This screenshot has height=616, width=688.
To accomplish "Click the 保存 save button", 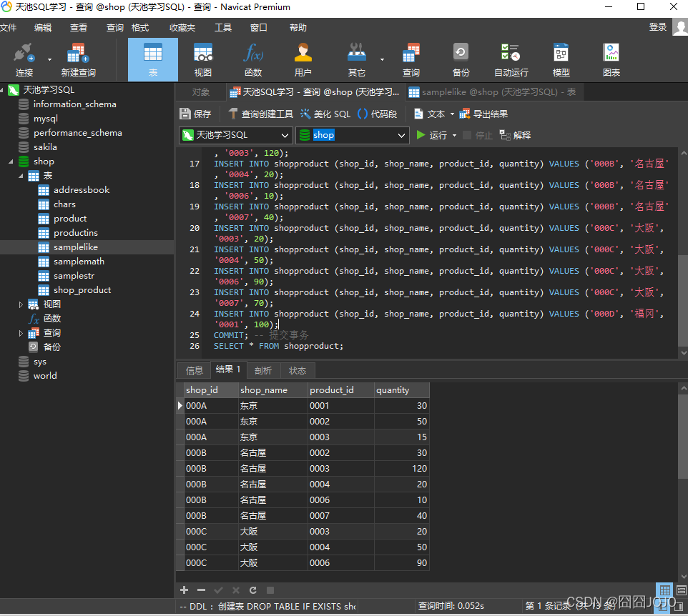I will click(196, 114).
